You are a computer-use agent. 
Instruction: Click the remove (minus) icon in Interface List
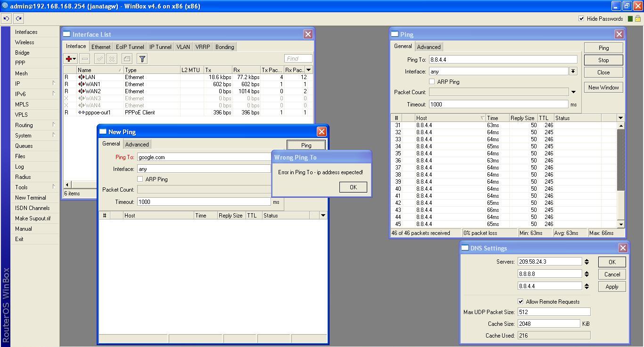click(85, 59)
